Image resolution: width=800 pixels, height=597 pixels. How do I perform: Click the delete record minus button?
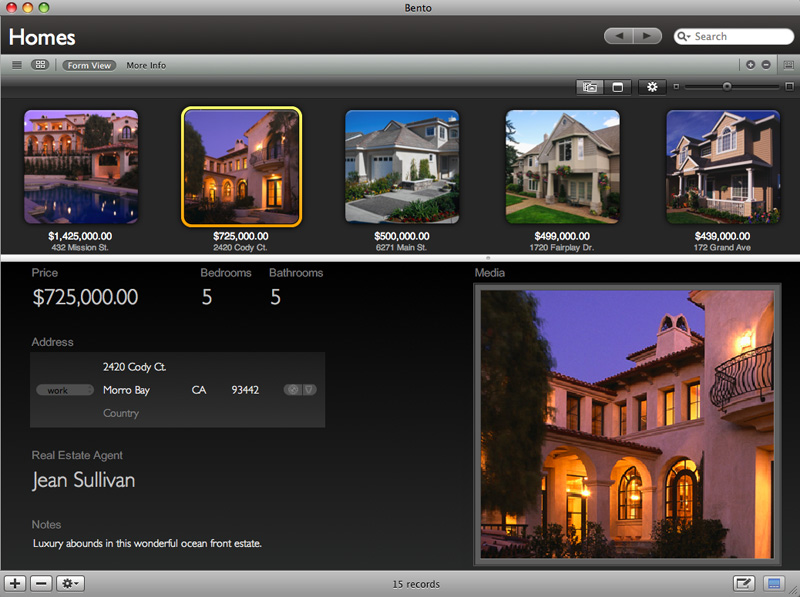click(41, 583)
